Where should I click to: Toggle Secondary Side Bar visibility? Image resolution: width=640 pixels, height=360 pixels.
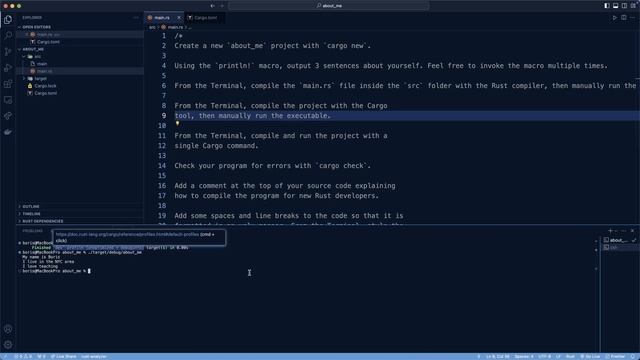tap(624, 6)
